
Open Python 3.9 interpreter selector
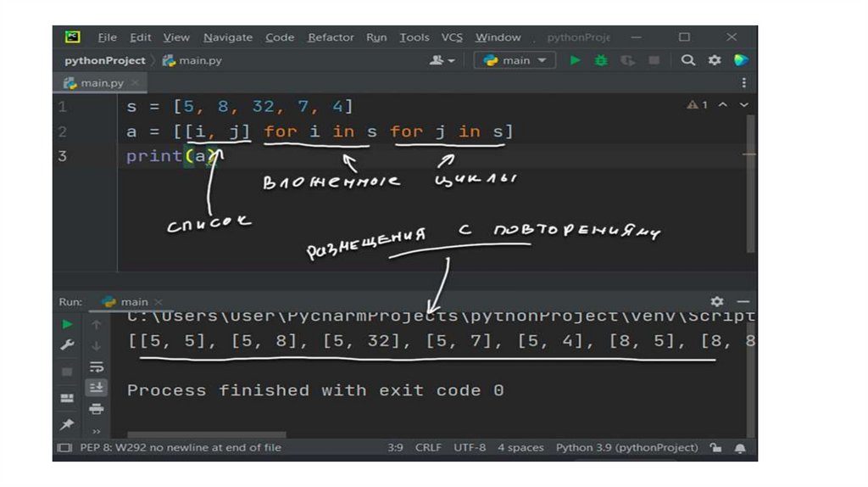pos(626,448)
